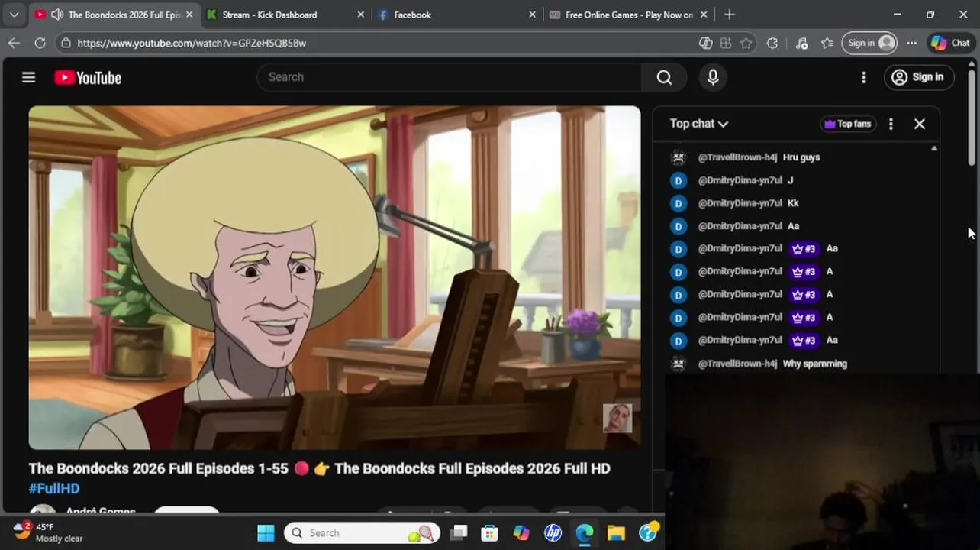The width and height of the screenshot is (980, 550).
Task: Click the YouTube search magnifier button
Action: click(664, 77)
